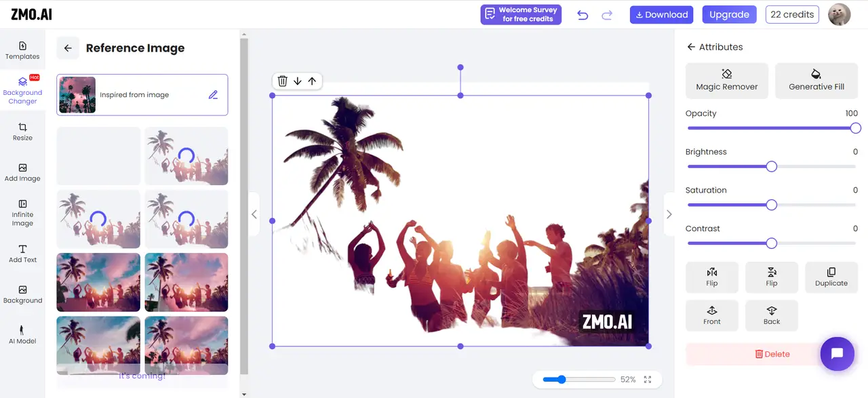This screenshot has height=398, width=868.
Task: Click the Download button
Action: (x=662, y=14)
